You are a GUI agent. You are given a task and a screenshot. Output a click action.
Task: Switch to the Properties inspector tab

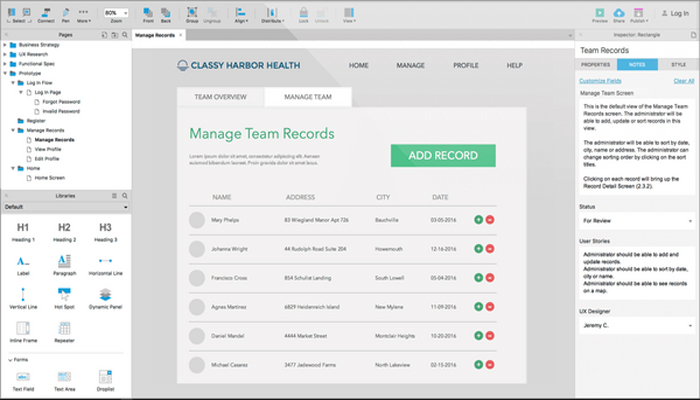[596, 65]
